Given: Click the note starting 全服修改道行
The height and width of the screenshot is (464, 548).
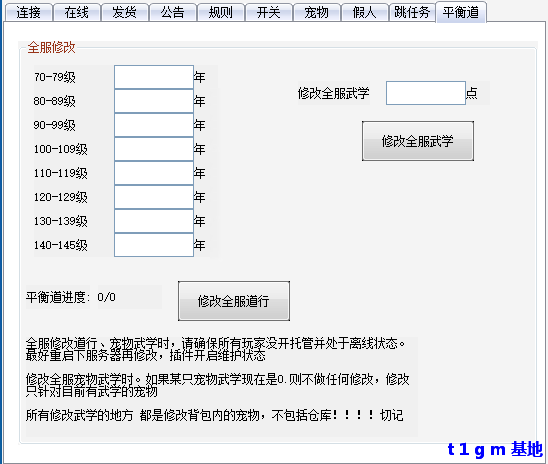Looking at the screenshot, I should pos(215,349).
